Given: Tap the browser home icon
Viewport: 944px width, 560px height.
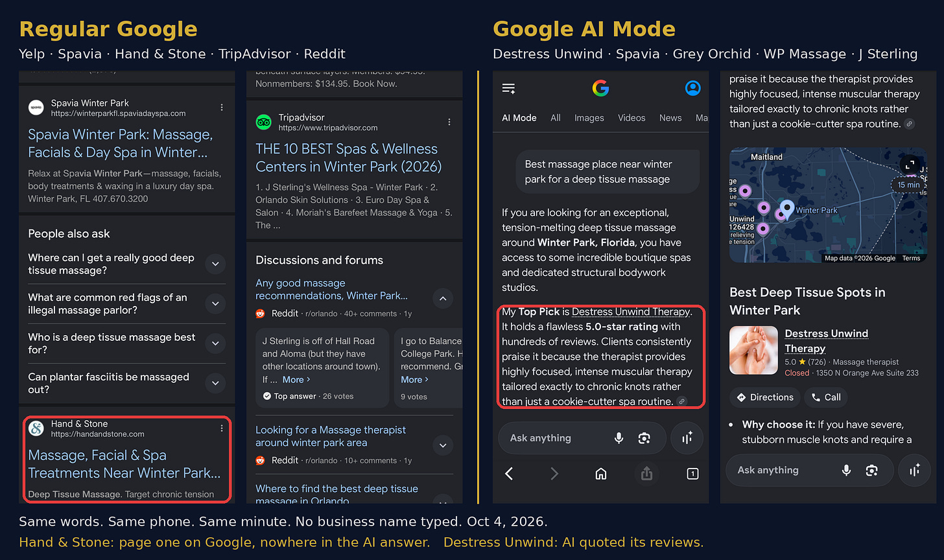Looking at the screenshot, I should [601, 474].
